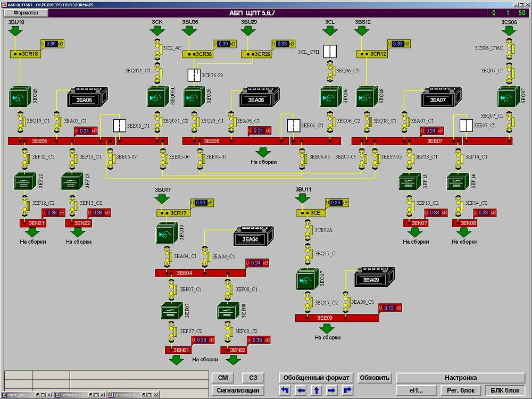Click the СЗ button

[253, 378]
